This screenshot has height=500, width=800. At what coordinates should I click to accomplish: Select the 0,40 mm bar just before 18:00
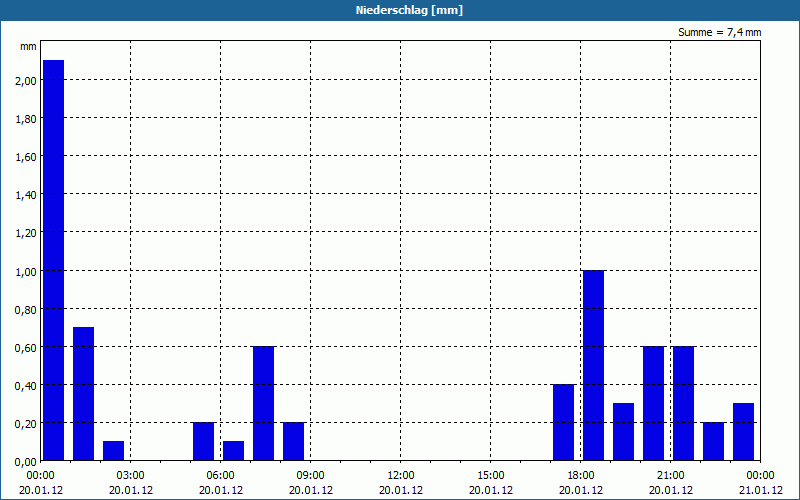(564, 422)
